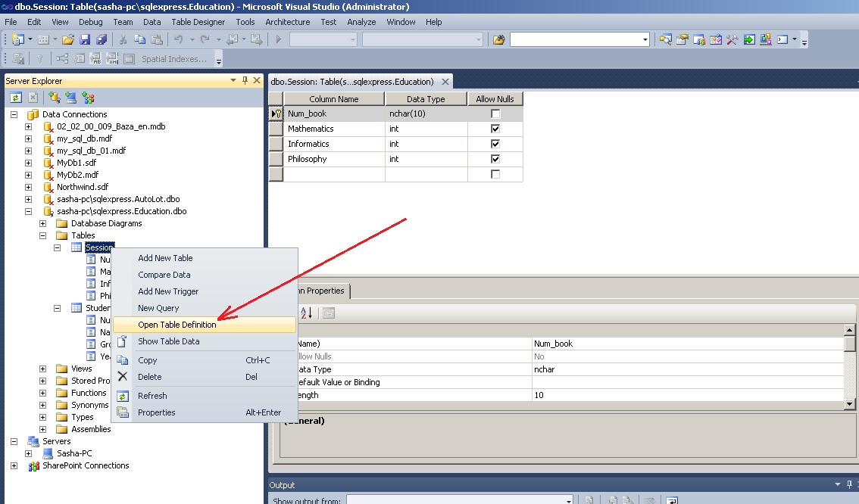859x504 pixels.
Task: Pin the Server Explorer panel with auto-hide pin
Action: (245, 80)
